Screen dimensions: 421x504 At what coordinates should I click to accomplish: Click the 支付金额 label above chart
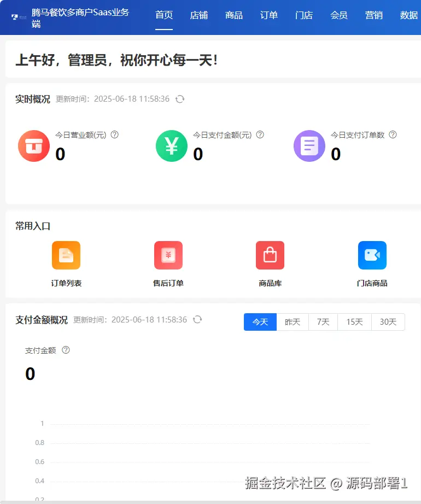pyautogui.click(x=40, y=350)
